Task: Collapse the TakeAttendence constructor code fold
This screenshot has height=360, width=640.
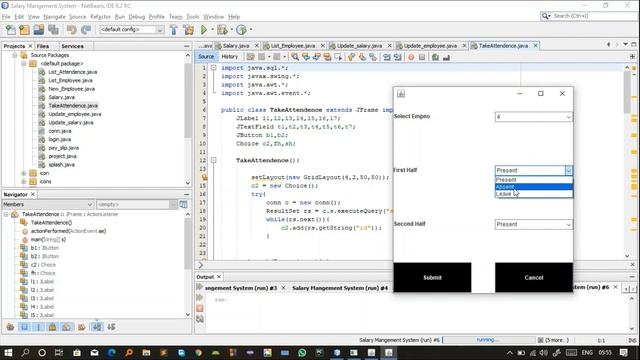Action: (213, 160)
